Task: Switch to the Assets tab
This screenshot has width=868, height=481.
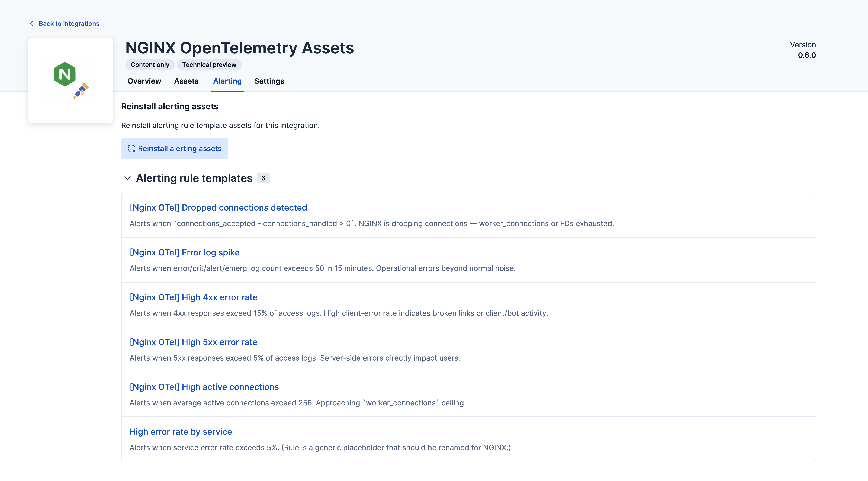Action: click(186, 81)
